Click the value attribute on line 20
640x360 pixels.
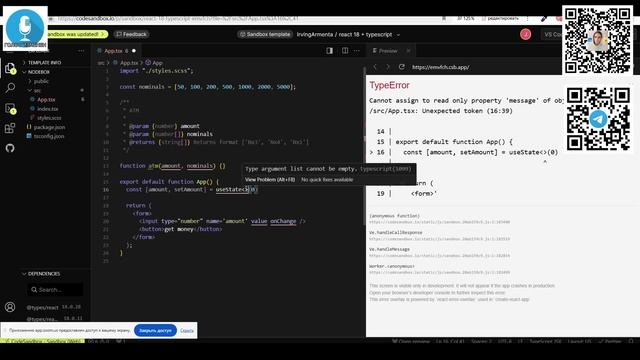point(259,221)
